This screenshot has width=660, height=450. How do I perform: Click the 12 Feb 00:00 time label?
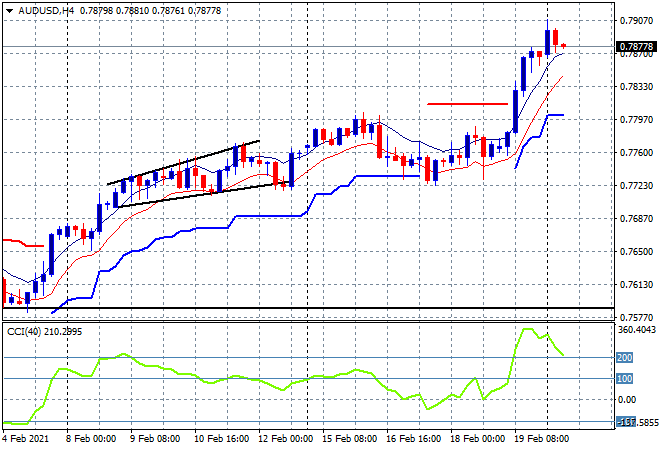point(285,439)
